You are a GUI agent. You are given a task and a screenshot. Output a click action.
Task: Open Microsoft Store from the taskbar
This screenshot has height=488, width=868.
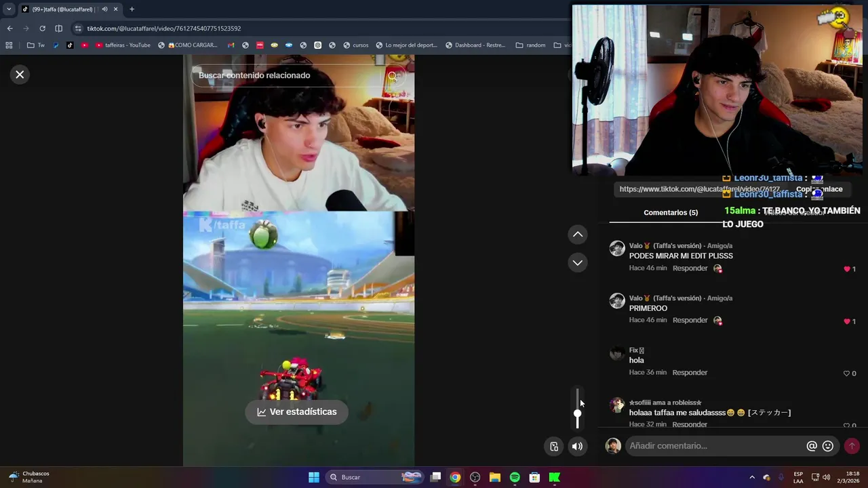(x=534, y=477)
